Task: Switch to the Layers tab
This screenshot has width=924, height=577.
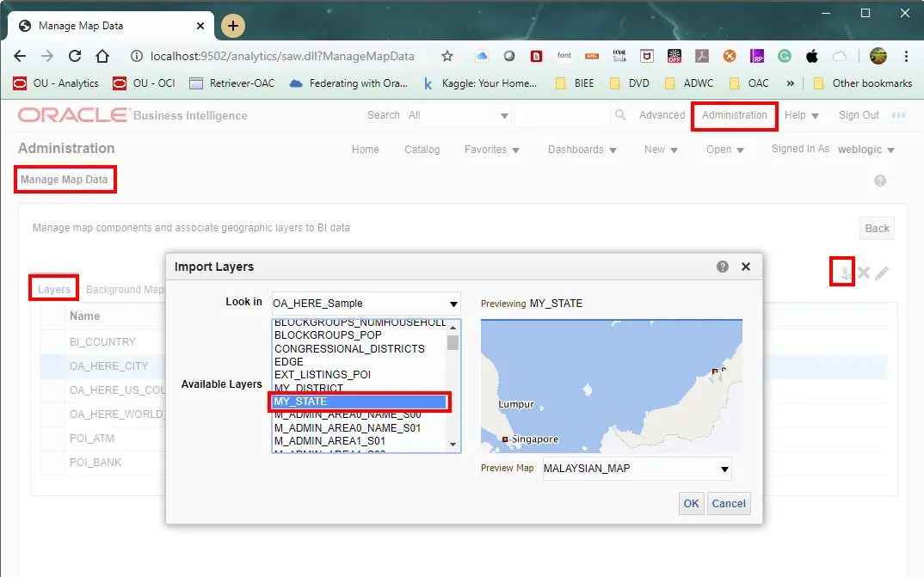Action: [x=54, y=289]
